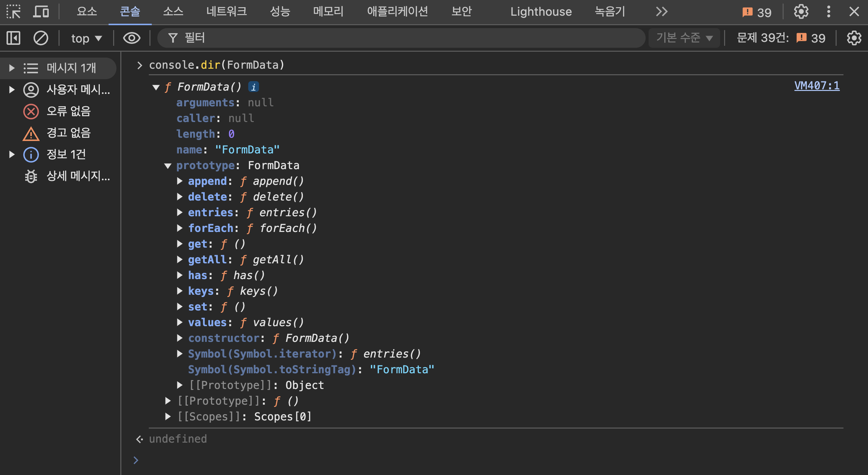Open the 'top' JavaScript context dropdown
This screenshot has height=475, width=868.
click(x=86, y=38)
